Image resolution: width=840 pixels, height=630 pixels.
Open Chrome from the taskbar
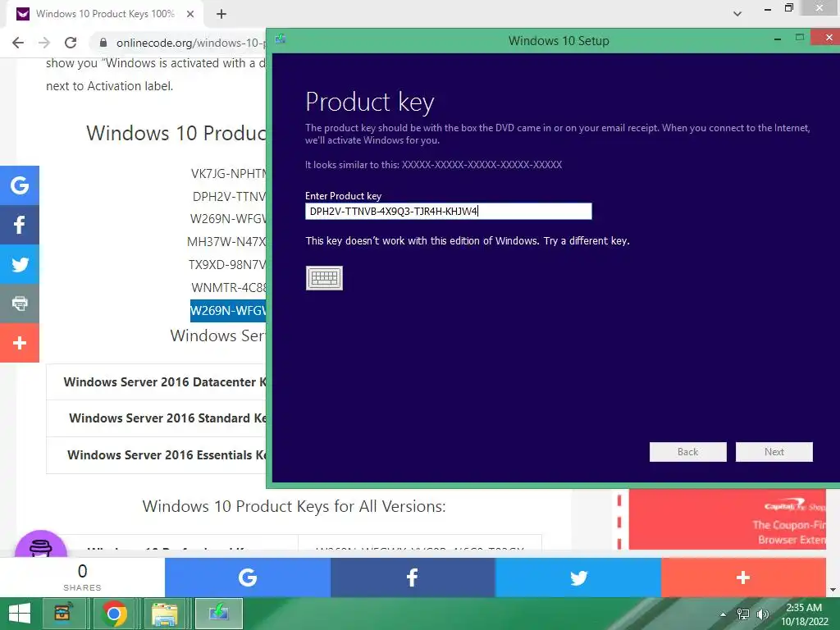coord(113,614)
